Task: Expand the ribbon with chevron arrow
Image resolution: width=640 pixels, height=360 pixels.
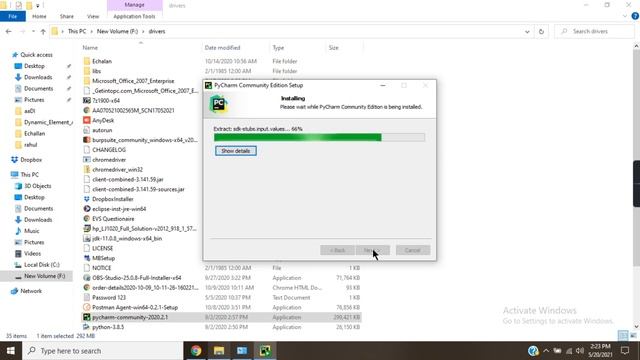Action: click(x=625, y=16)
